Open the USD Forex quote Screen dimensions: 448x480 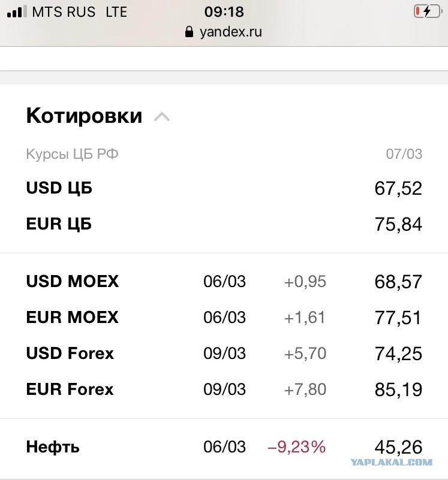(224, 354)
